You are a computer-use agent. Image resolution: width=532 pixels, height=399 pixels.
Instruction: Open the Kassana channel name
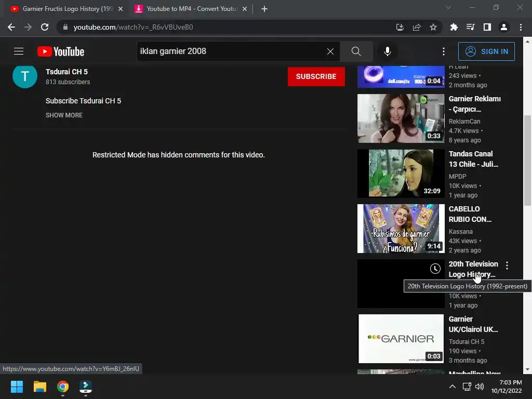(x=460, y=231)
